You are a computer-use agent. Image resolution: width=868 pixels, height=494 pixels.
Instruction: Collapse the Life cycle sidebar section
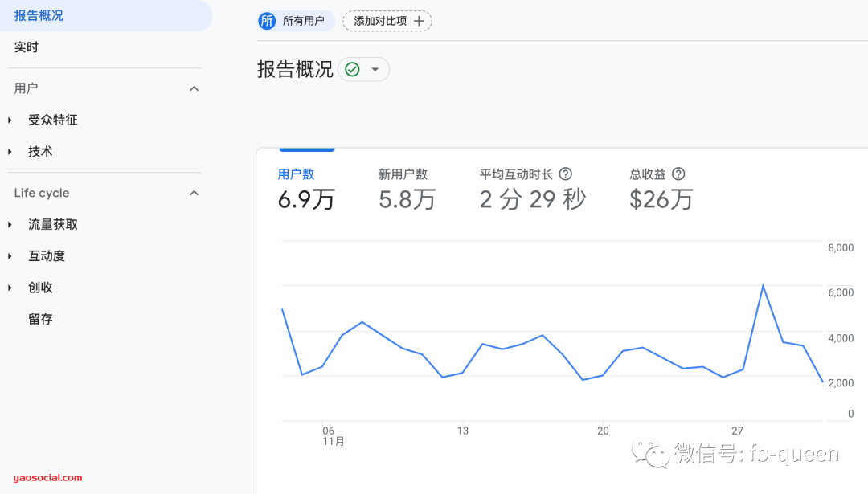[194, 193]
